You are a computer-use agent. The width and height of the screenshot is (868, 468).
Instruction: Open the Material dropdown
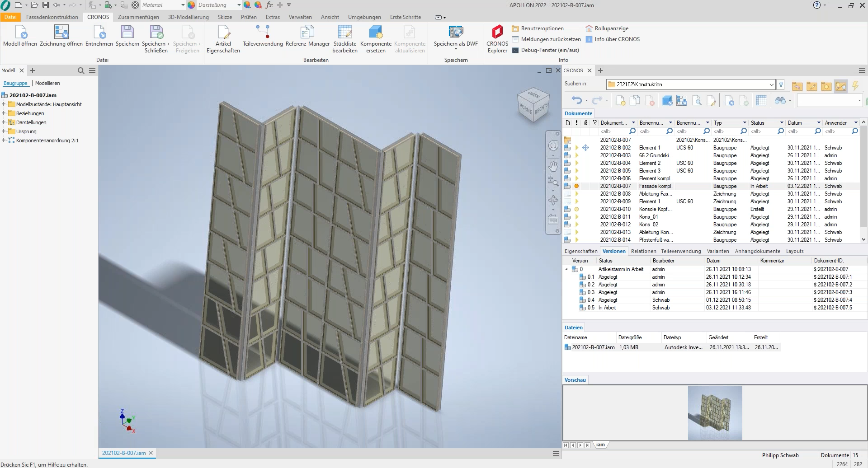[183, 5]
